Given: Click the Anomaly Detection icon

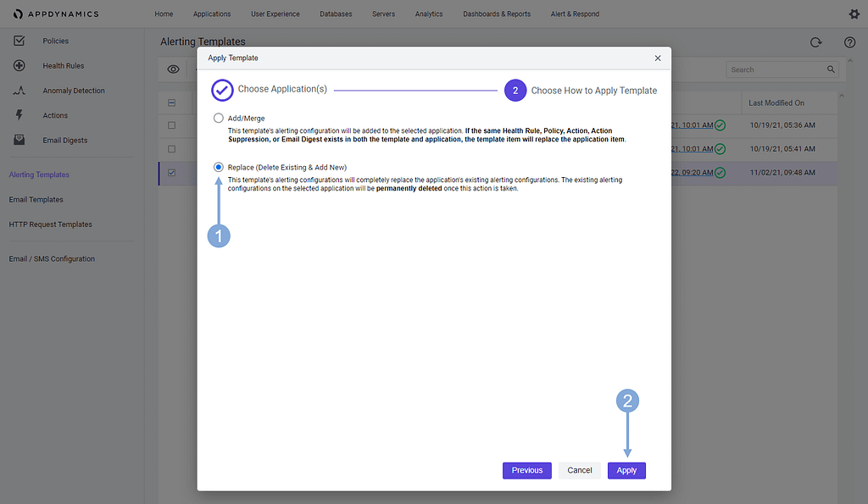Looking at the screenshot, I should point(19,91).
